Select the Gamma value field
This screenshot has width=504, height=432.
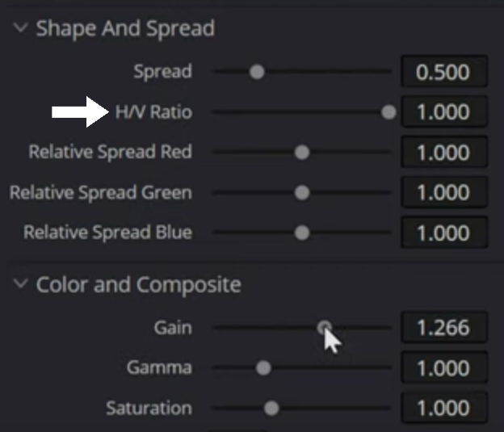pyautogui.click(x=444, y=367)
